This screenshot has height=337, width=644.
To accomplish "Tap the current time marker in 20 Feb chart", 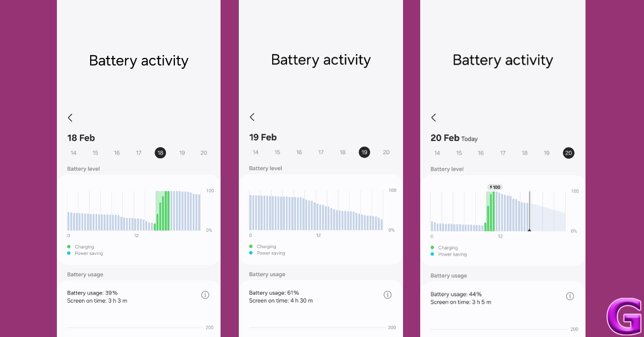I will [x=529, y=211].
